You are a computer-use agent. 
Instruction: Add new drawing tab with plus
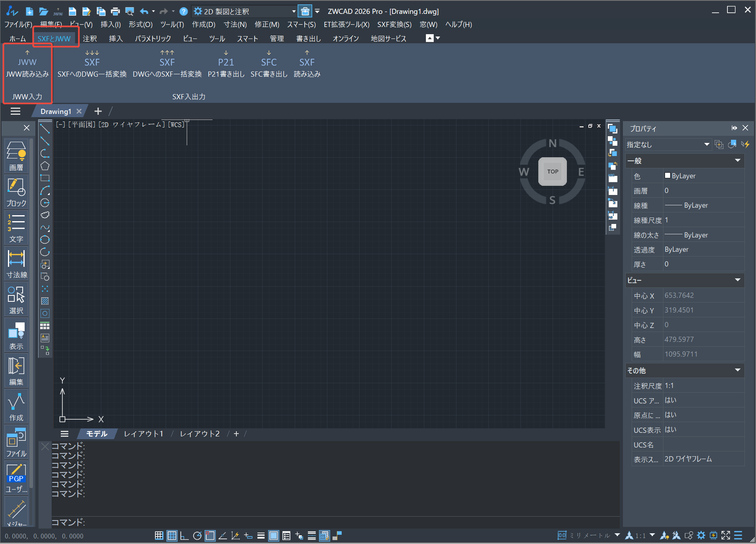[98, 112]
